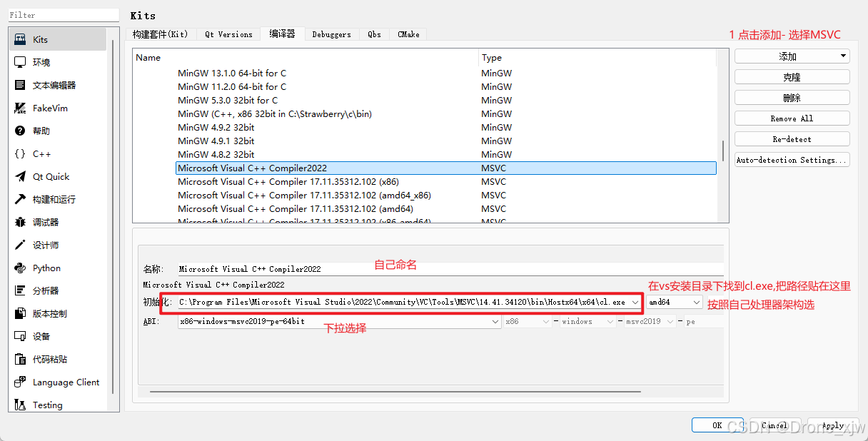This screenshot has height=441, width=868.
Task: Click the 构建和运行 hammer icon
Action: point(20,200)
